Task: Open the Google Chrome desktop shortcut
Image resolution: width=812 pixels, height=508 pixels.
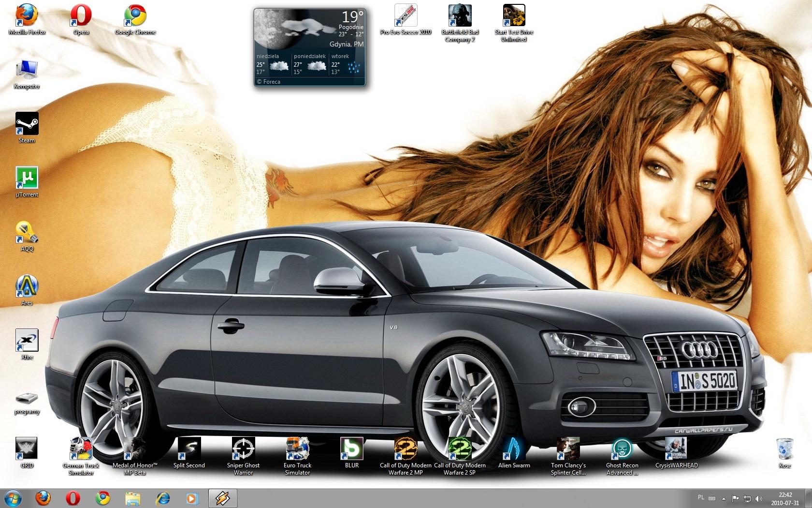Action: 135,20
